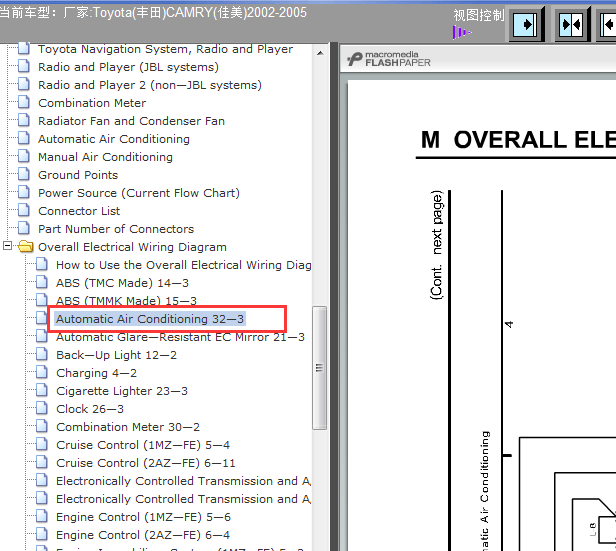
Task: Open Toyota Navigation System, Radio and Player
Action: (x=165, y=49)
